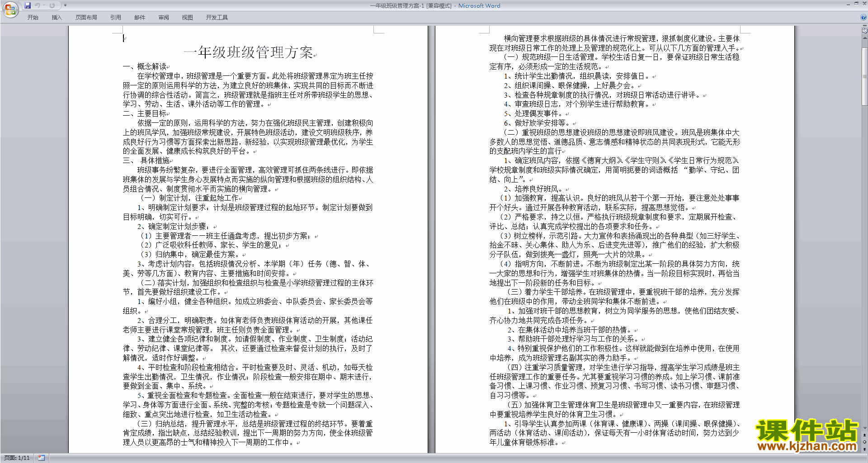Click the line 5、处理偶发事件。

click(533, 113)
